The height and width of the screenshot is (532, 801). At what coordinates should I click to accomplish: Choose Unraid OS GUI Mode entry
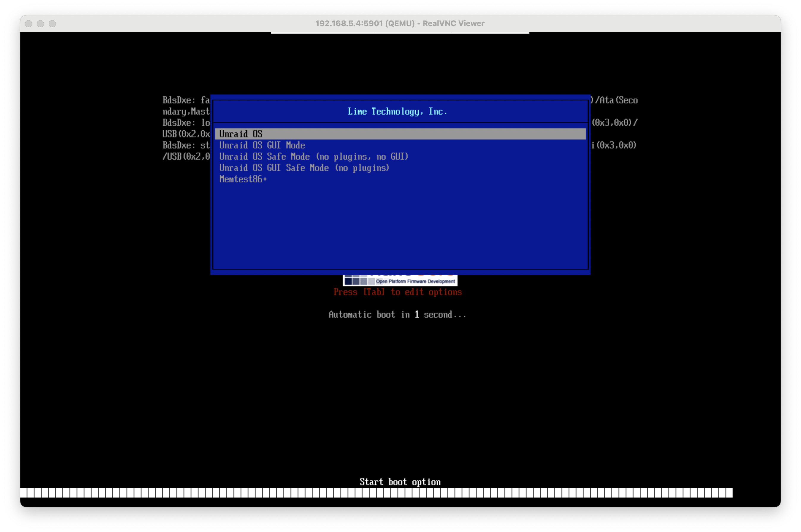click(x=262, y=145)
